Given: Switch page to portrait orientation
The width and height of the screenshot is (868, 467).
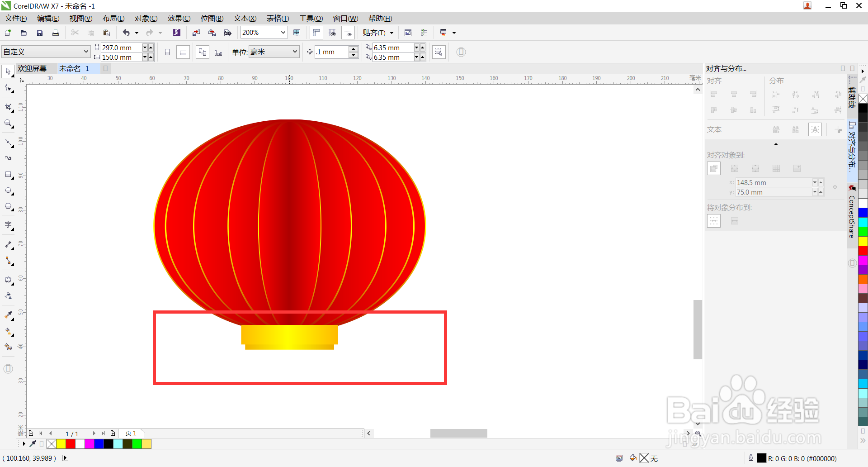Looking at the screenshot, I should [x=167, y=52].
